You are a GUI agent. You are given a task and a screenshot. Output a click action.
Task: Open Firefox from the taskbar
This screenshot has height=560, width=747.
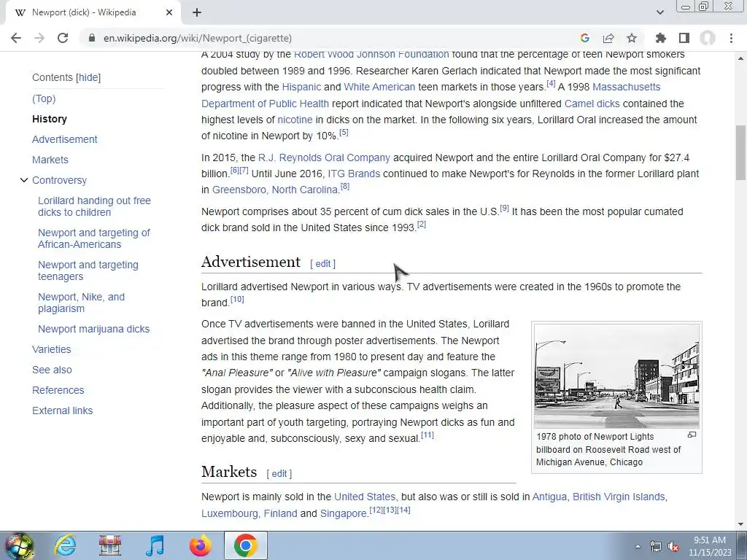(200, 545)
